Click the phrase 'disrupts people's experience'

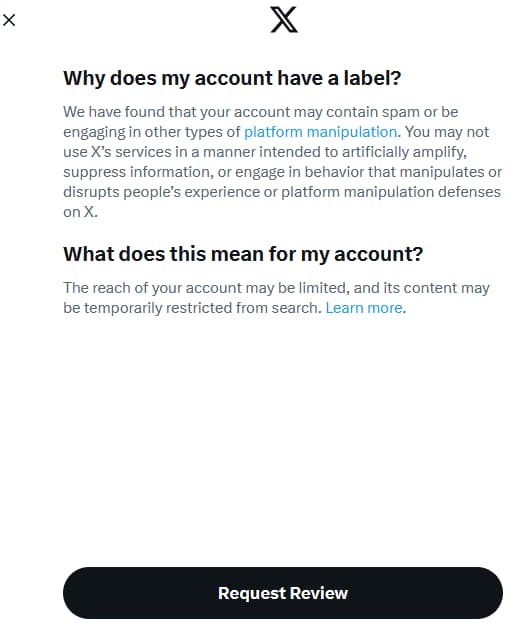coord(161,192)
